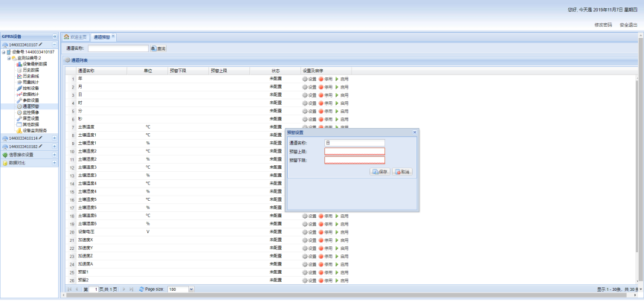This screenshot has height=308, width=644.
Task: Open the Page size dropdown
Action: [191, 289]
